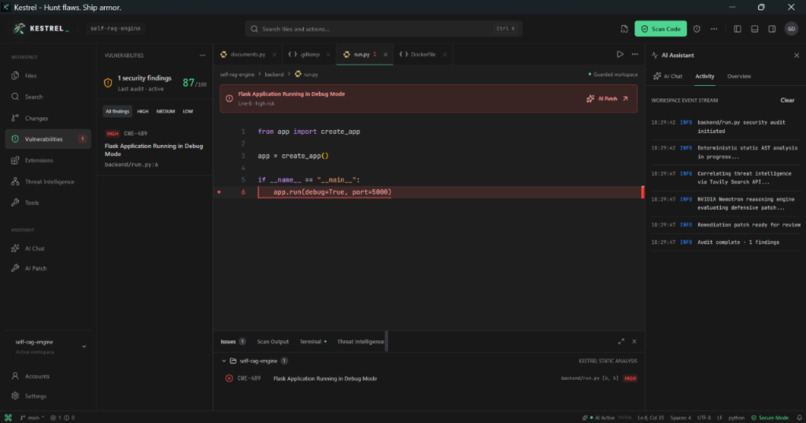The width and height of the screenshot is (806, 423).
Task: Toggle the bottom panel layout
Action: click(755, 29)
